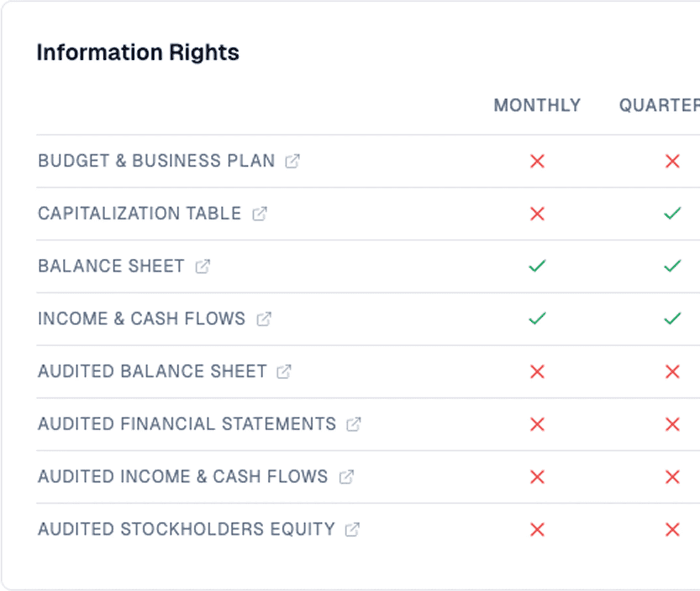Click the Audited Financial Statements label
The width and height of the screenshot is (700, 591).
187,424
